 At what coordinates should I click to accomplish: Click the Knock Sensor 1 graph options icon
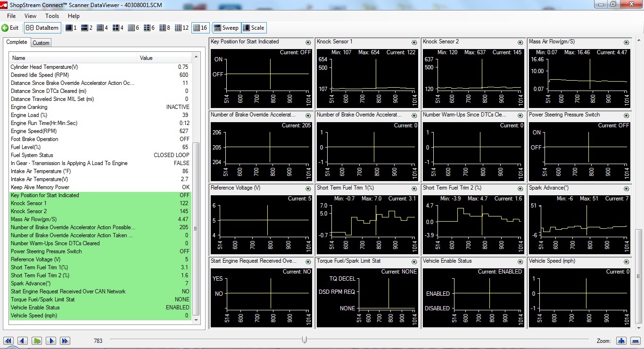pyautogui.click(x=414, y=42)
